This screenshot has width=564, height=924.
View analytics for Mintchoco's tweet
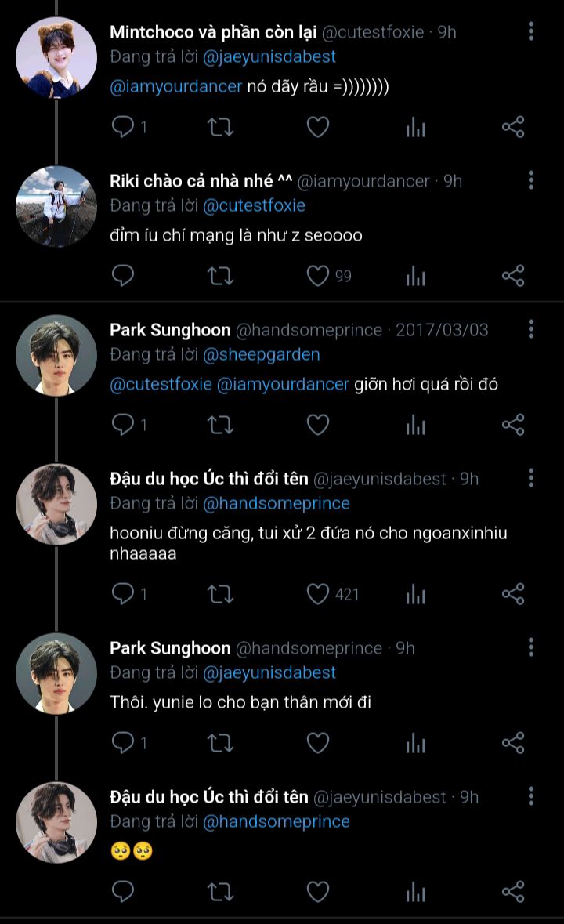tap(415, 127)
